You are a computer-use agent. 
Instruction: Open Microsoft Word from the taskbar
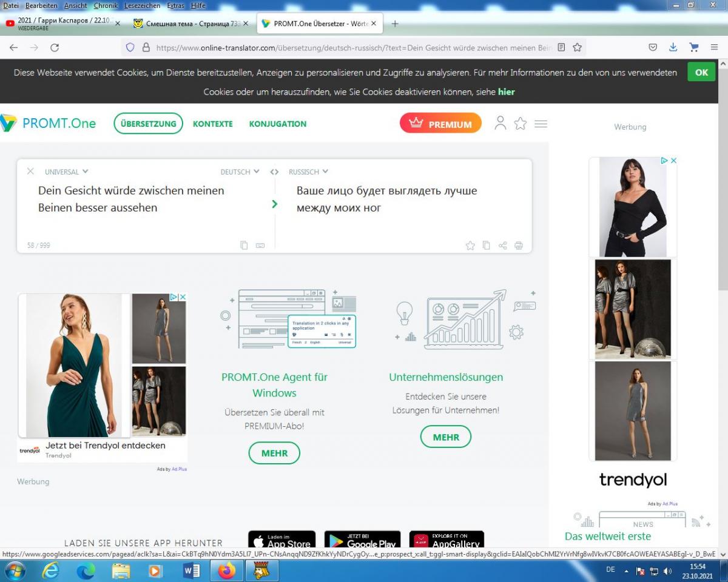click(x=191, y=570)
